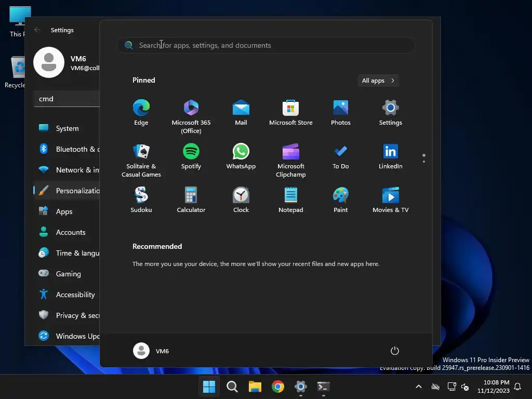Select Time & language in Settings sidebar

pos(66,253)
